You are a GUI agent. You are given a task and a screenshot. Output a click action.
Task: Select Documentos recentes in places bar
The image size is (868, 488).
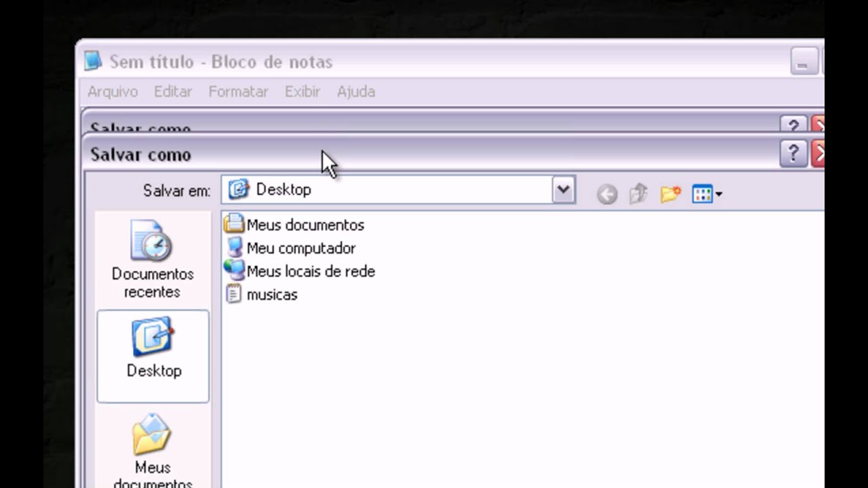tap(153, 259)
